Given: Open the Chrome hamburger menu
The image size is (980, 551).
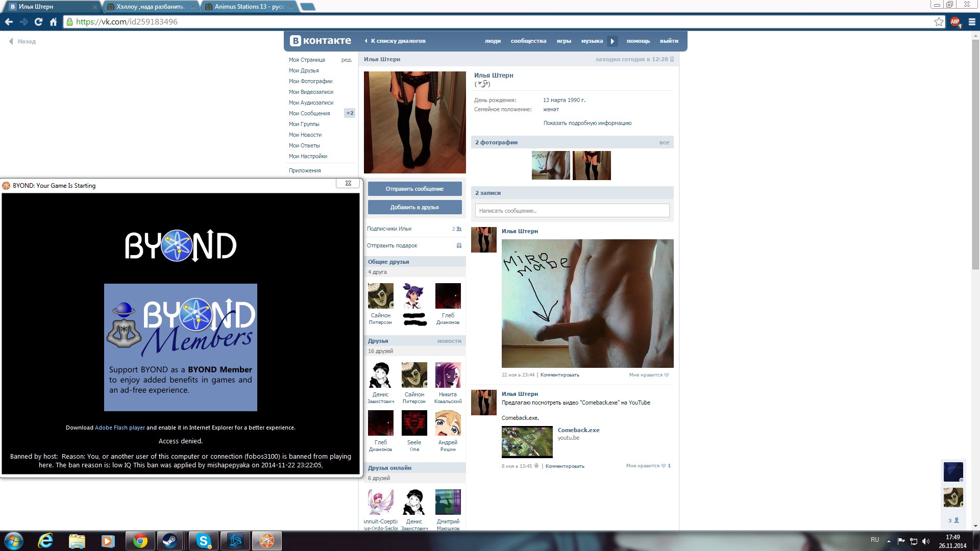Looking at the screenshot, I should point(972,22).
